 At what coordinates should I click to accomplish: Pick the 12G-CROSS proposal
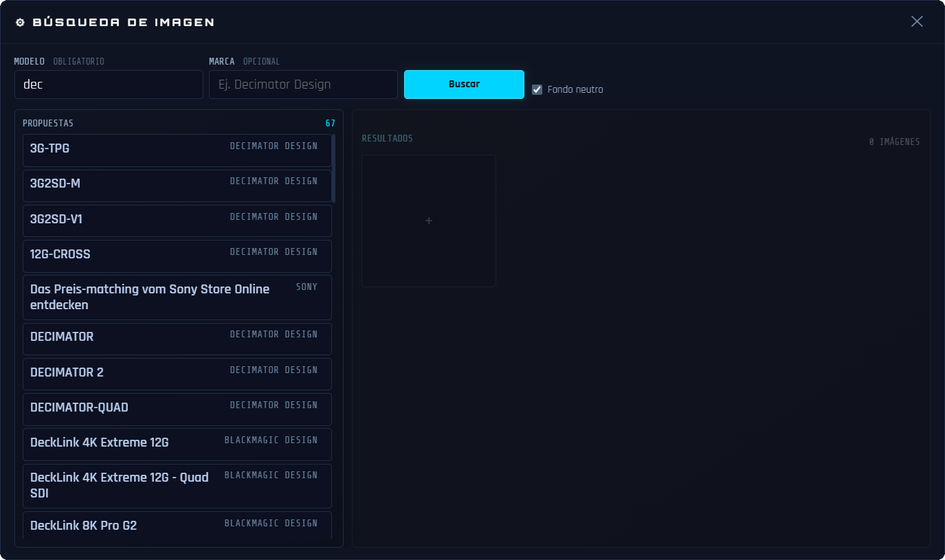point(177,256)
